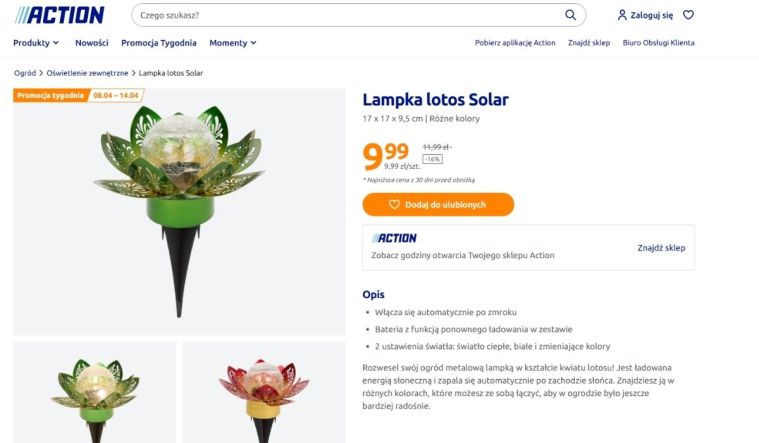Click the Action logo in store box
The image size is (759, 443).
click(394, 238)
